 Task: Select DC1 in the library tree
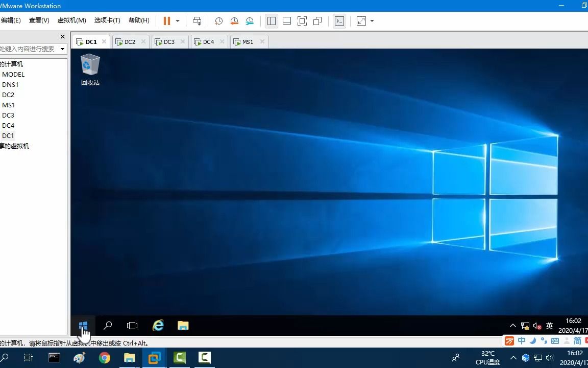click(x=8, y=135)
